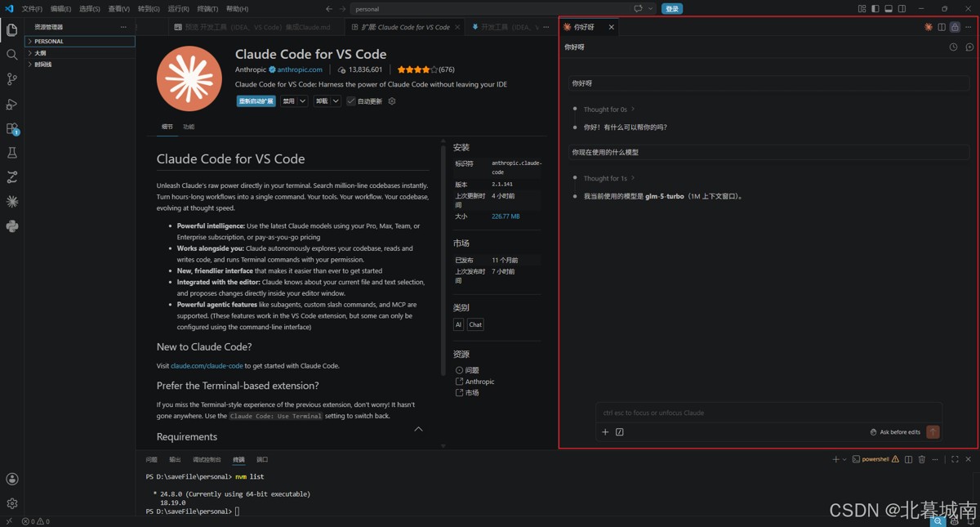Open Run and Debug view
This screenshot has width=980, height=527.
point(11,104)
